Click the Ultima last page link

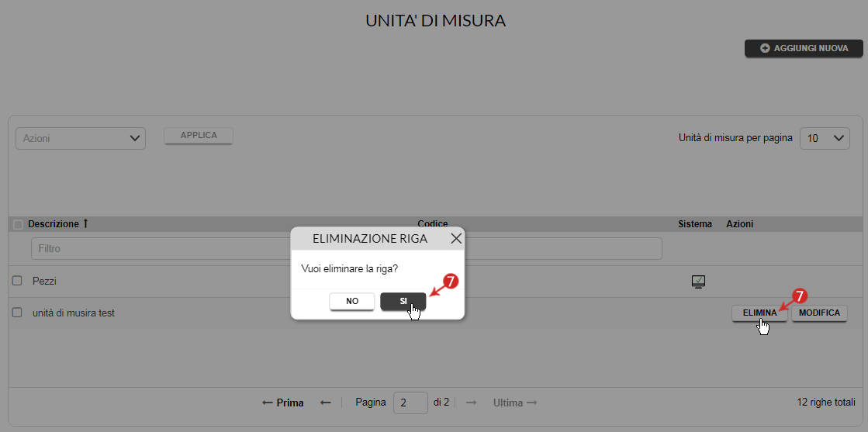pos(515,403)
